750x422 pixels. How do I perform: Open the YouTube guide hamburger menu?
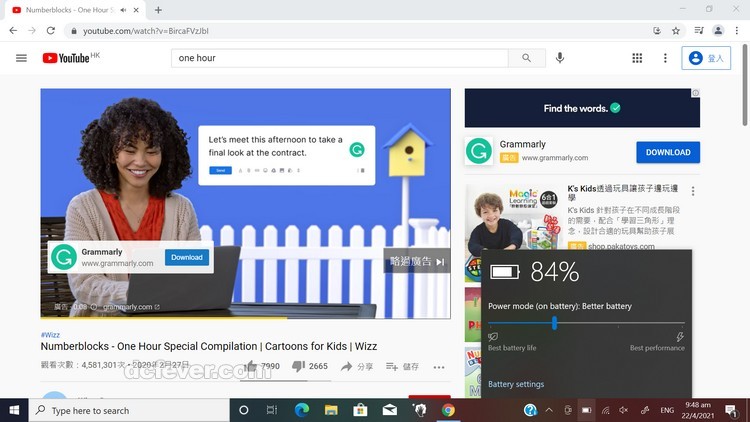click(x=21, y=58)
